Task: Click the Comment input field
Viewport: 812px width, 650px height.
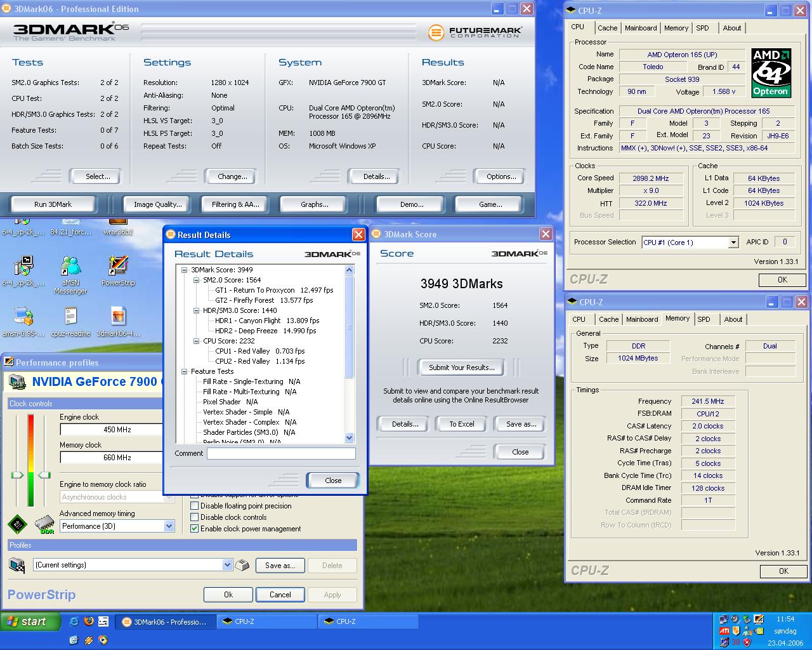Action: [x=281, y=453]
